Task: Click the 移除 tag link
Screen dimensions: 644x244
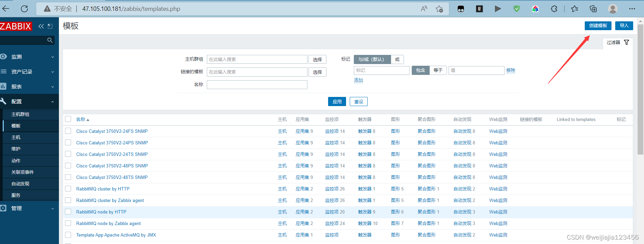Action: [511, 70]
